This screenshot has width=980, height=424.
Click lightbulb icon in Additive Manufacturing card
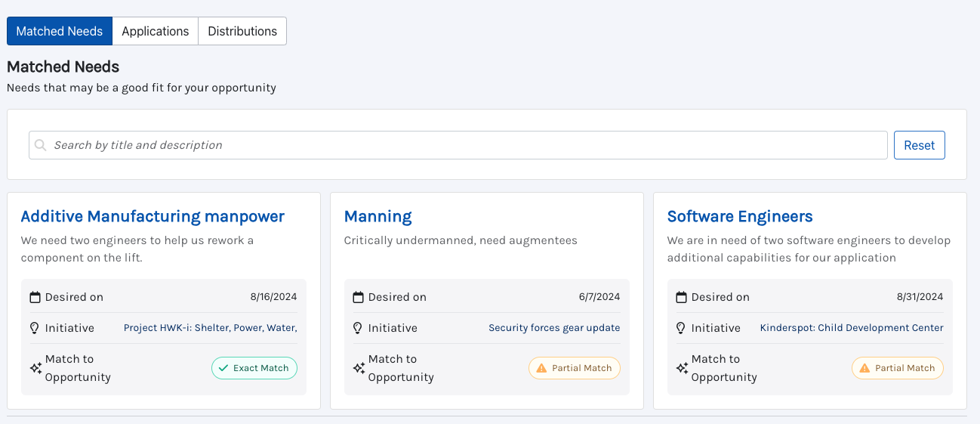coord(35,328)
